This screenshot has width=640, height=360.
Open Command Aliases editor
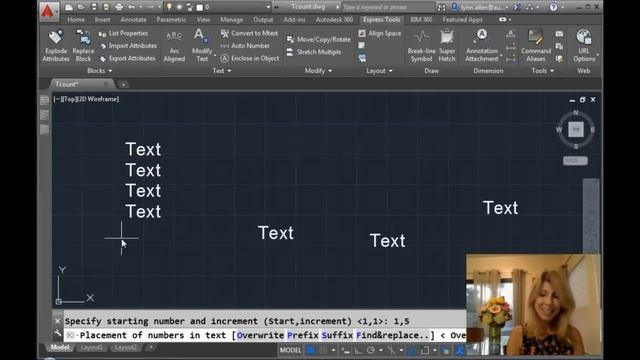coord(536,46)
